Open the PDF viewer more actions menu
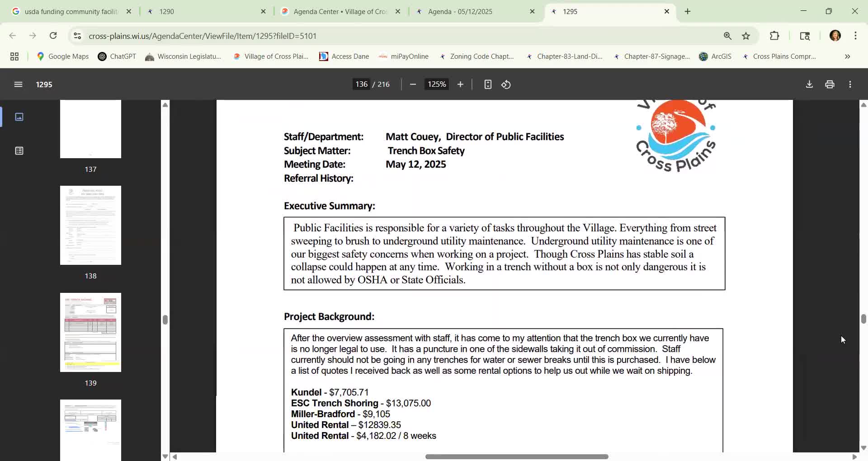 coord(850,85)
